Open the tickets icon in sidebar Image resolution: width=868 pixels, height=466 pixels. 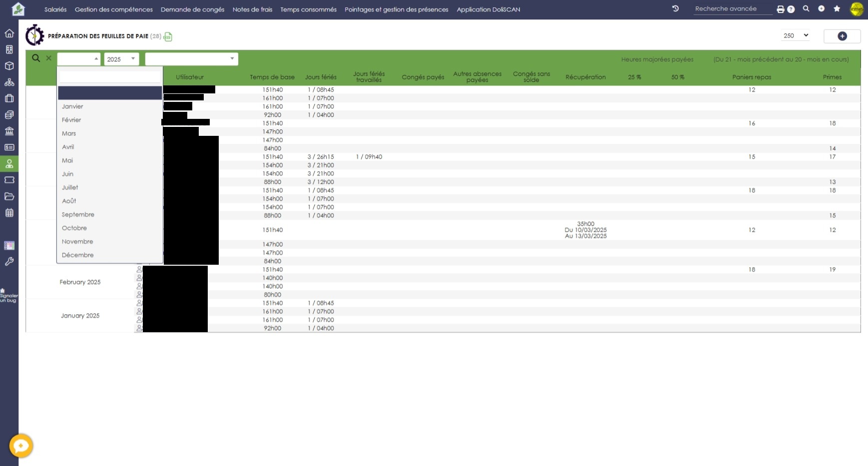point(9,180)
